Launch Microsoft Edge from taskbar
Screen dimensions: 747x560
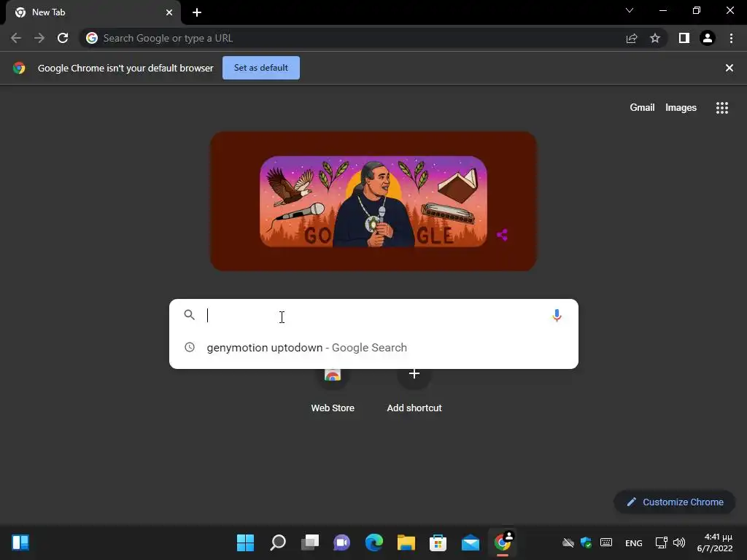point(374,542)
